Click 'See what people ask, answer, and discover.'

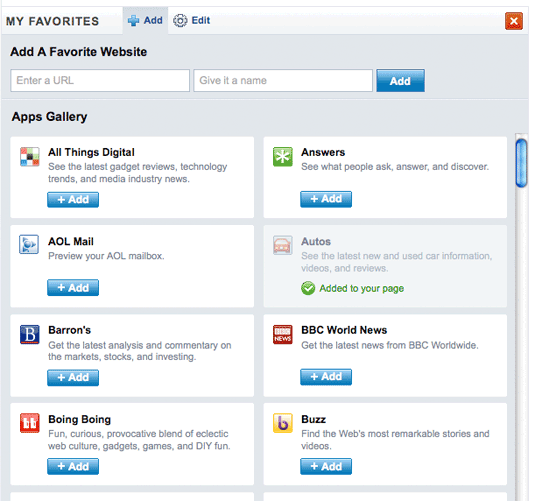tap(395, 167)
